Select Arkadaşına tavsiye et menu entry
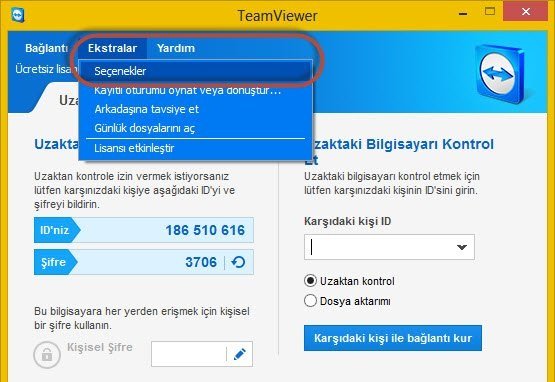Viewport: 555px width, 382px height. (195, 109)
